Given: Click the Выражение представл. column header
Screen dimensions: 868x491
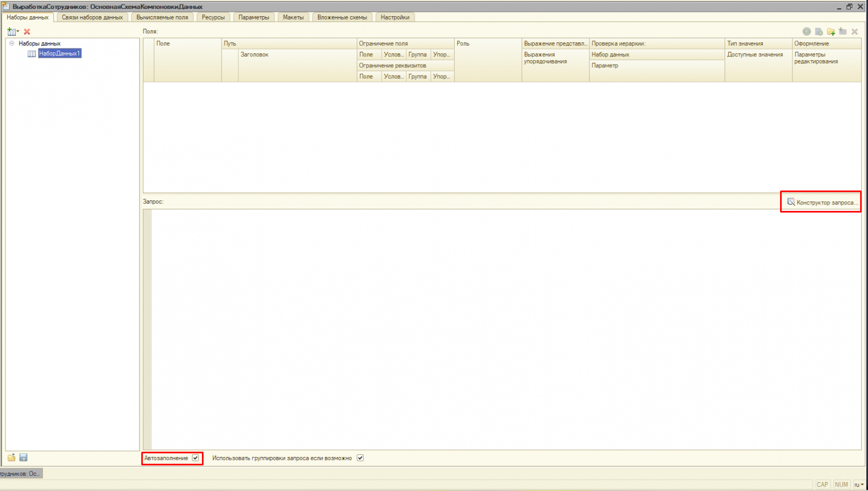Looking at the screenshot, I should tap(555, 43).
